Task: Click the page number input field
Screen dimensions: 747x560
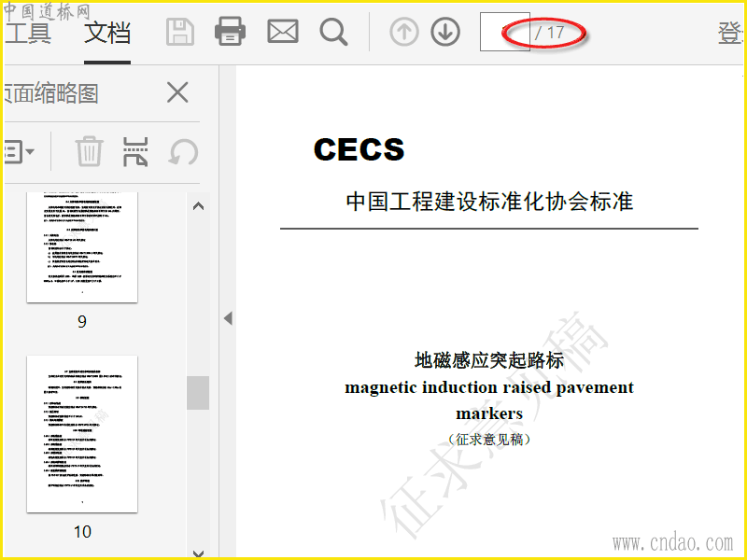Action: point(505,32)
